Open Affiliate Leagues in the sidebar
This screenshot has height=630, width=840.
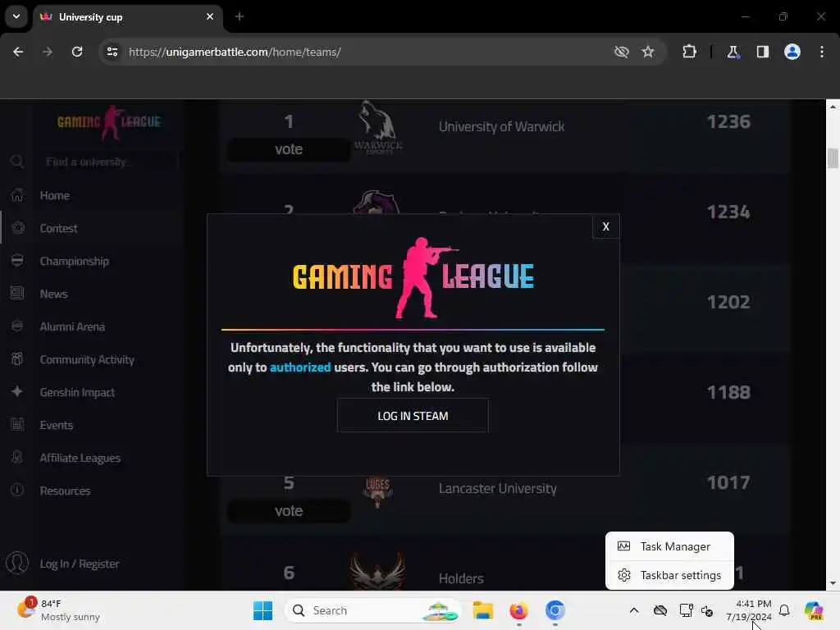click(x=80, y=458)
